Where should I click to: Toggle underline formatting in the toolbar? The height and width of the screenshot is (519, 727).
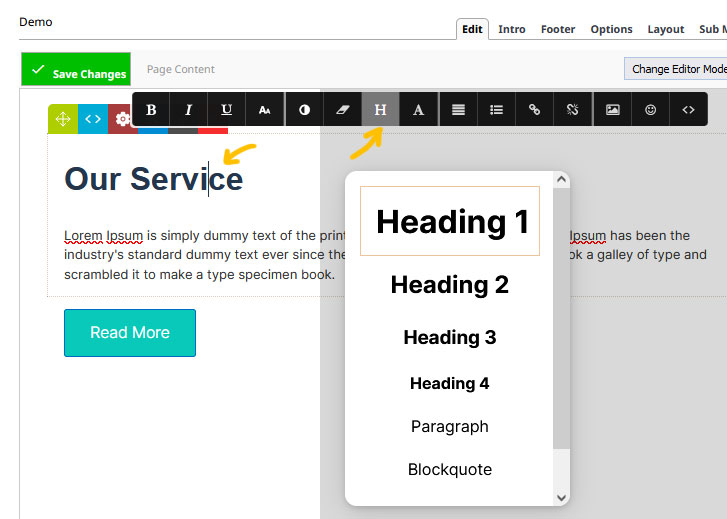click(227, 110)
